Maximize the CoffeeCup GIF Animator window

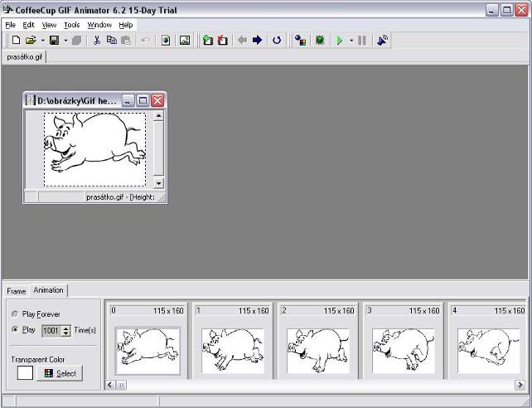[x=506, y=10]
